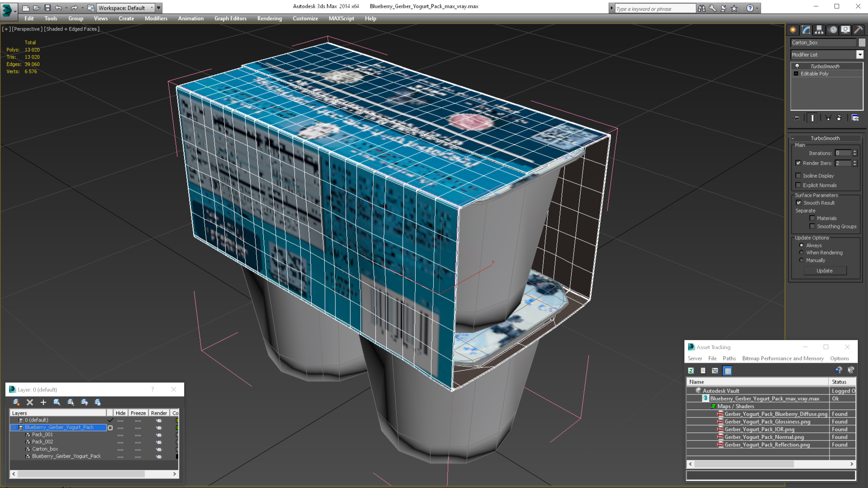
Task: Open the Rendering menu
Action: 269,18
